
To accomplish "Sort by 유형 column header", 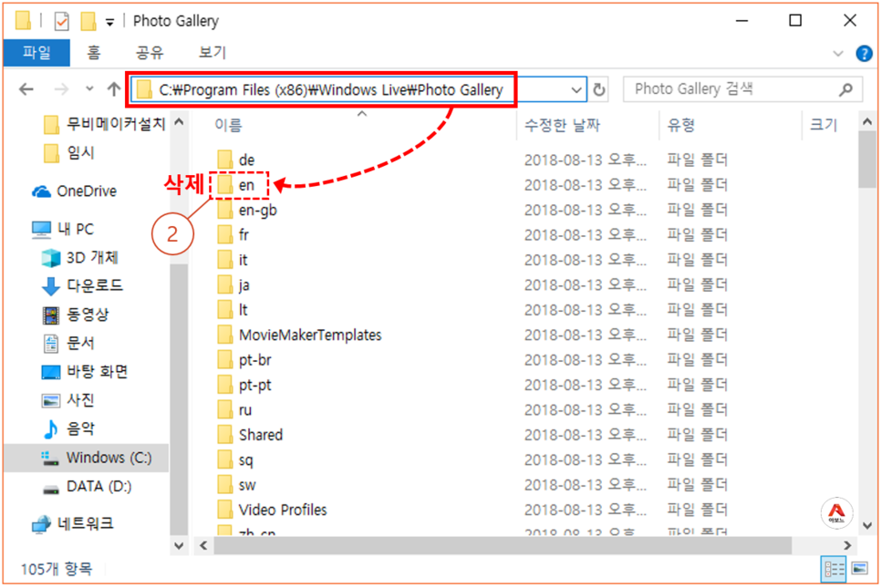I will pyautogui.click(x=681, y=125).
